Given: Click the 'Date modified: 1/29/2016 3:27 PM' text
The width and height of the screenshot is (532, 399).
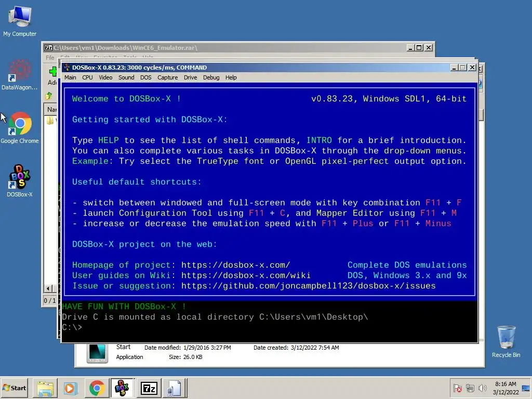Looking at the screenshot, I should tap(188, 348).
